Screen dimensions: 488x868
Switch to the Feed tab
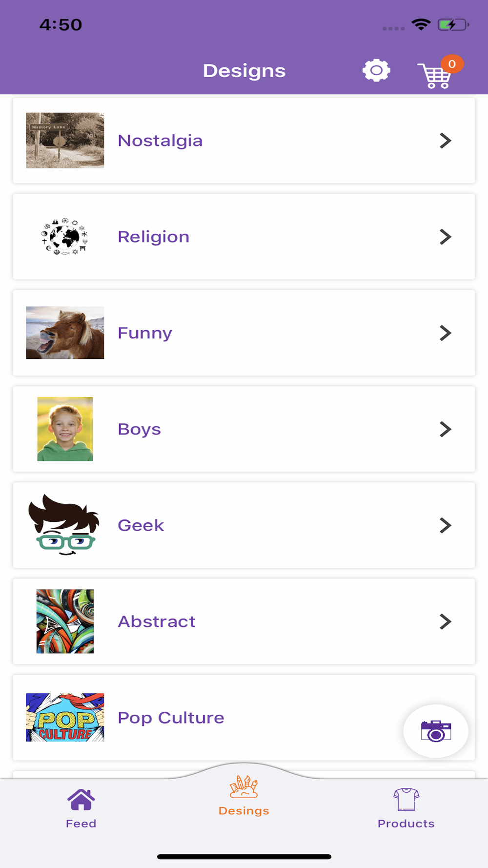[81, 823]
